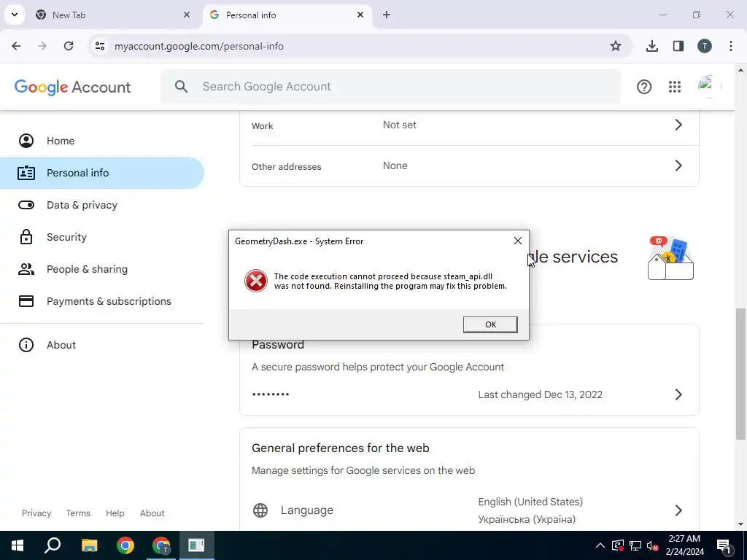Open Payments & subscriptions section
This screenshot has height=560, width=747.
(x=102, y=301)
